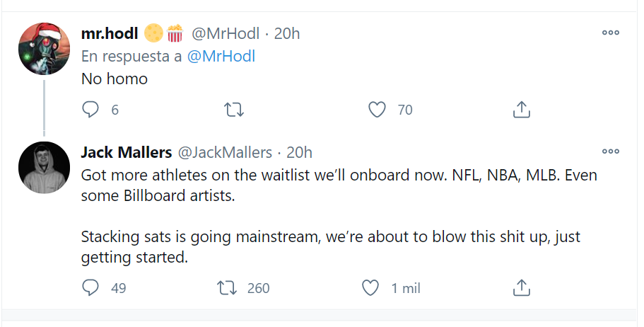Open the 20h timestamp on mr.hodl's tweet

[x=286, y=33]
